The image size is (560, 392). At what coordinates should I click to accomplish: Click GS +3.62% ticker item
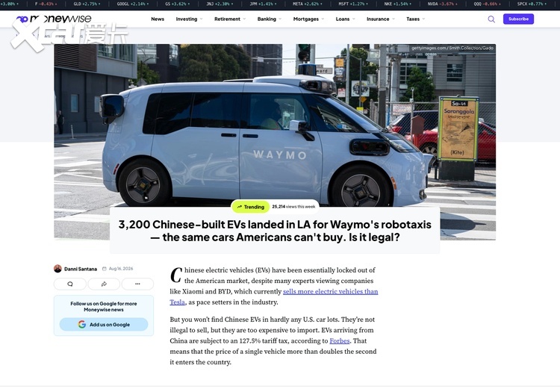click(x=178, y=4)
